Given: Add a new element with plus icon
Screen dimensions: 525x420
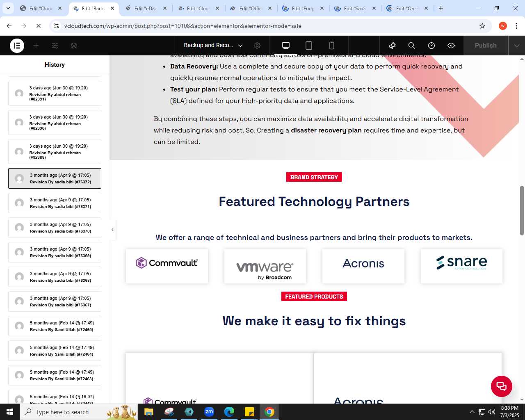Looking at the screenshot, I should click(x=36, y=46).
